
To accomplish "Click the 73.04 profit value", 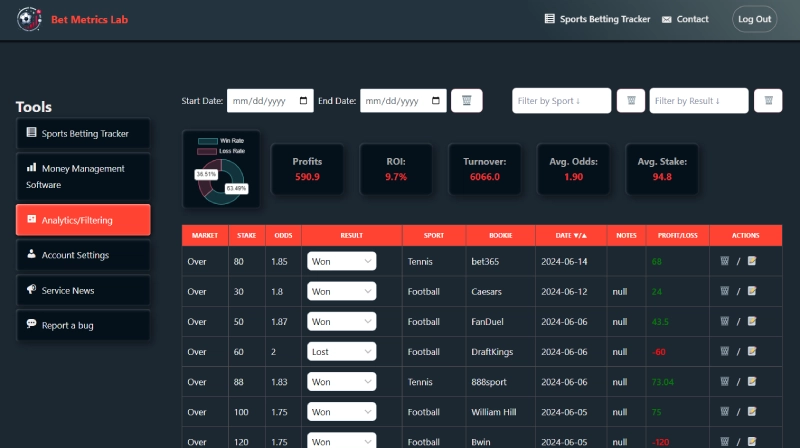I will [663, 382].
